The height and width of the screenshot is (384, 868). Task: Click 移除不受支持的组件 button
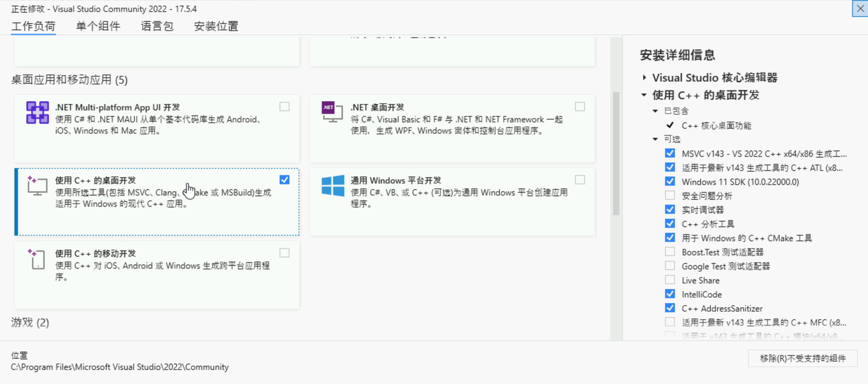click(803, 358)
